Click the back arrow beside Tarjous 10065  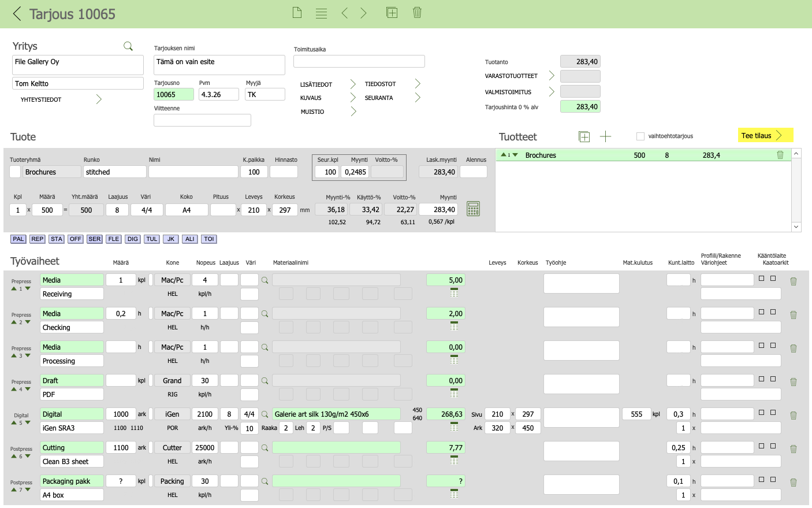(x=17, y=14)
